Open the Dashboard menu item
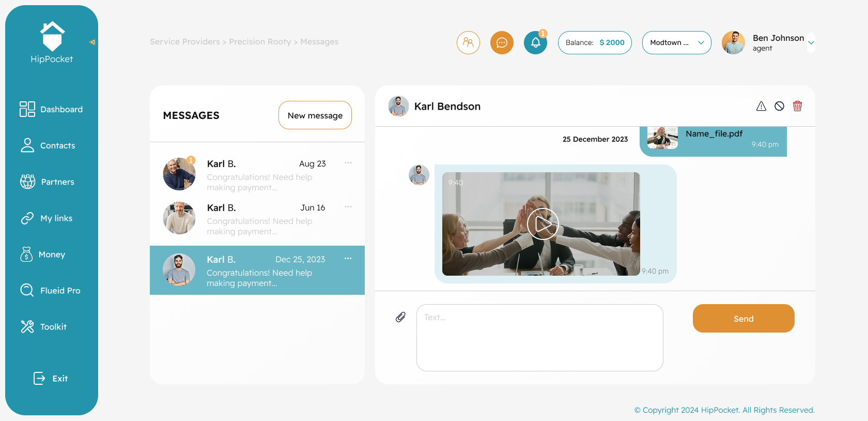 51,109
